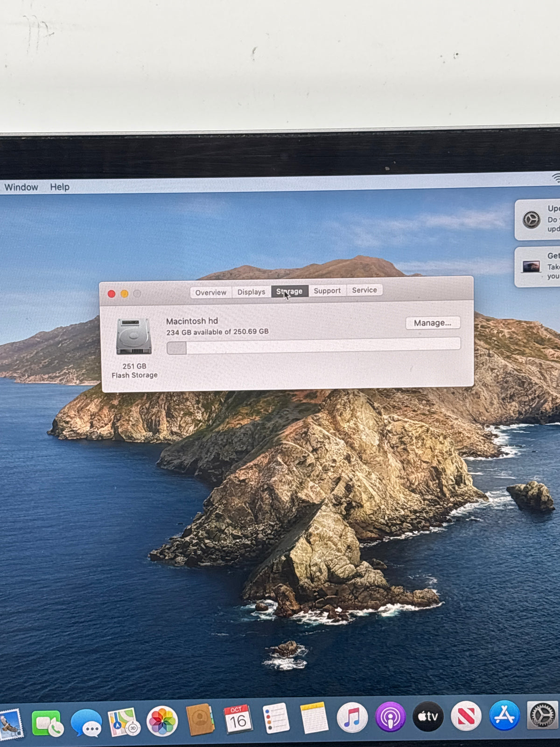The height and width of the screenshot is (747, 560).
Task: Click the 251 GB Flash Storage label
Action: (134, 371)
